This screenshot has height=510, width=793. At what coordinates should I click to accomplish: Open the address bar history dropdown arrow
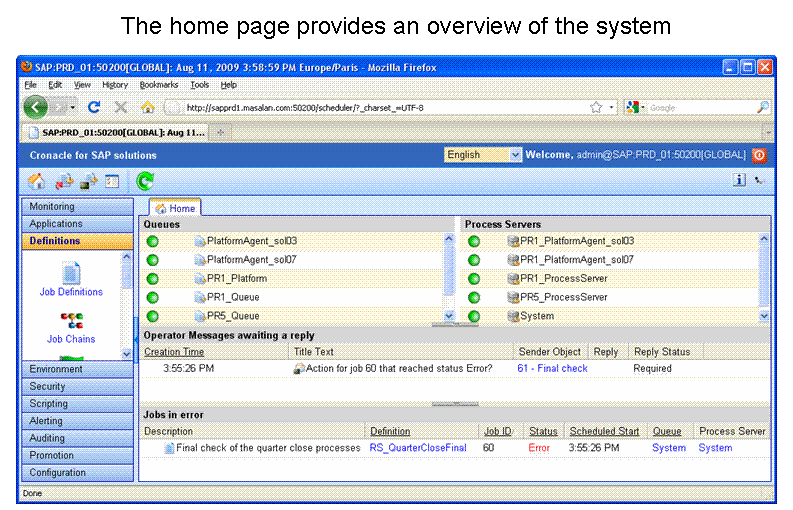611,107
